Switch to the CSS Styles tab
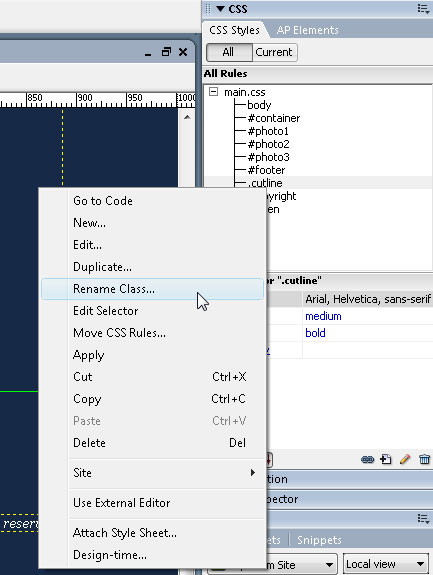Screen dimensions: 433x575 tap(234, 30)
